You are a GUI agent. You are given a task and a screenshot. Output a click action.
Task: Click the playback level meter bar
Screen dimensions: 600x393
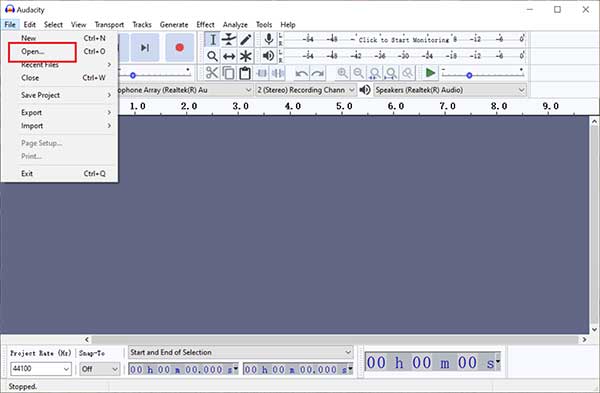tap(404, 56)
